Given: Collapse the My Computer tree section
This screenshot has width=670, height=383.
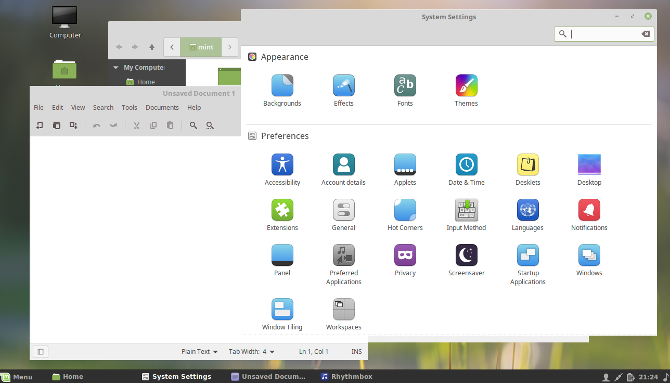Looking at the screenshot, I should click(115, 68).
